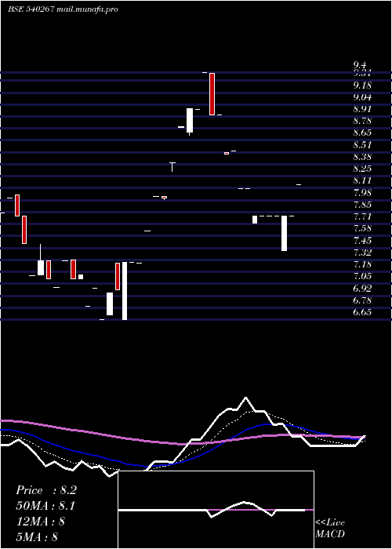Image resolution: width=392 pixels, height=549 pixels.
Task: Click the 9.18 price axis label
Action: point(362,85)
